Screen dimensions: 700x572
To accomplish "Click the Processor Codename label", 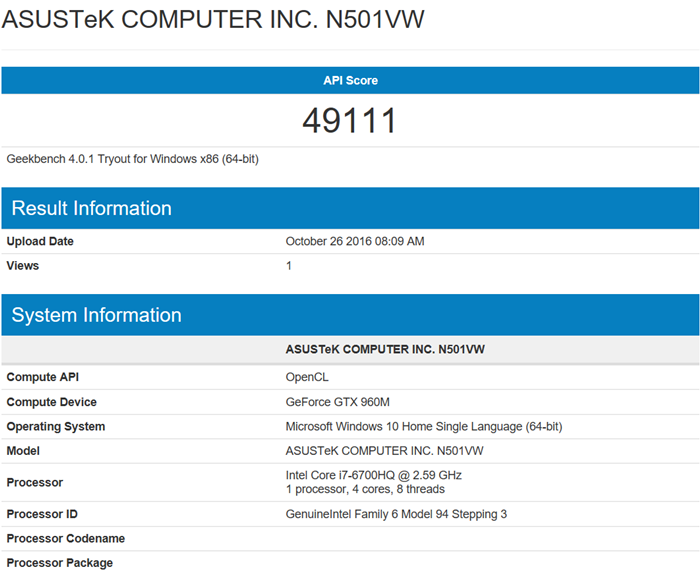I will (x=66, y=539).
